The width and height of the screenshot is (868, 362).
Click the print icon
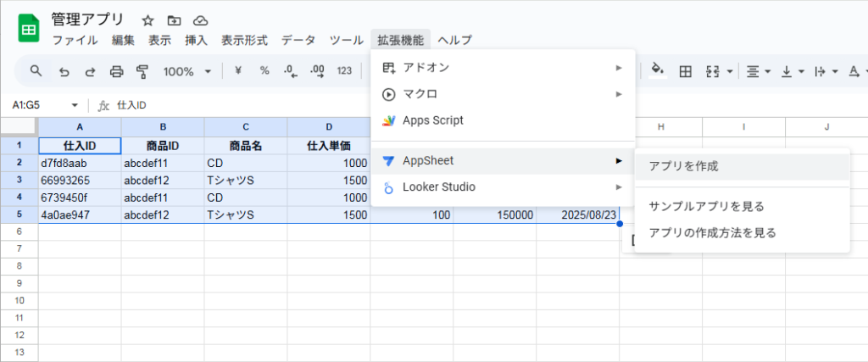(x=117, y=71)
